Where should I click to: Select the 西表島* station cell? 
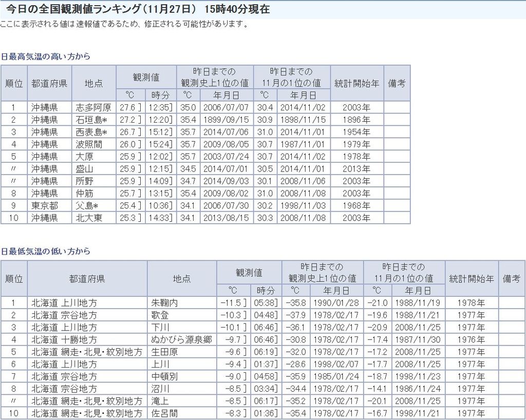click(94, 132)
